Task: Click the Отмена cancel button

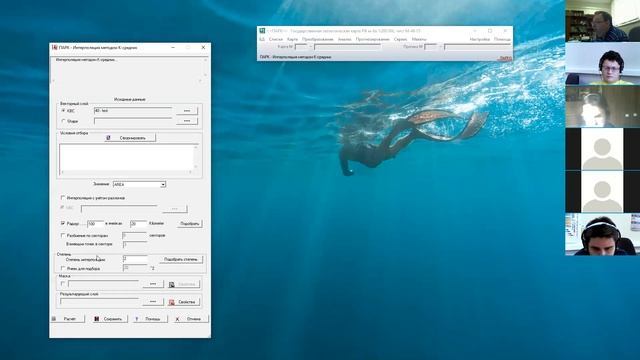Action: 190,319
